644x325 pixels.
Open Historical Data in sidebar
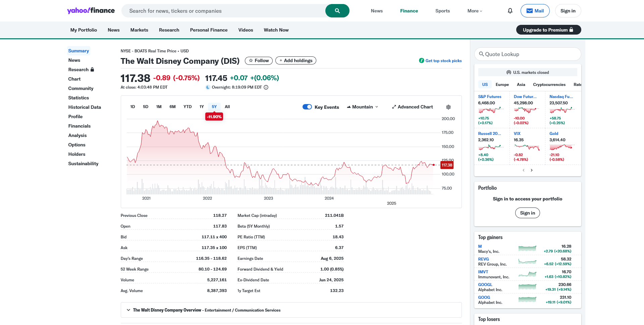(85, 107)
